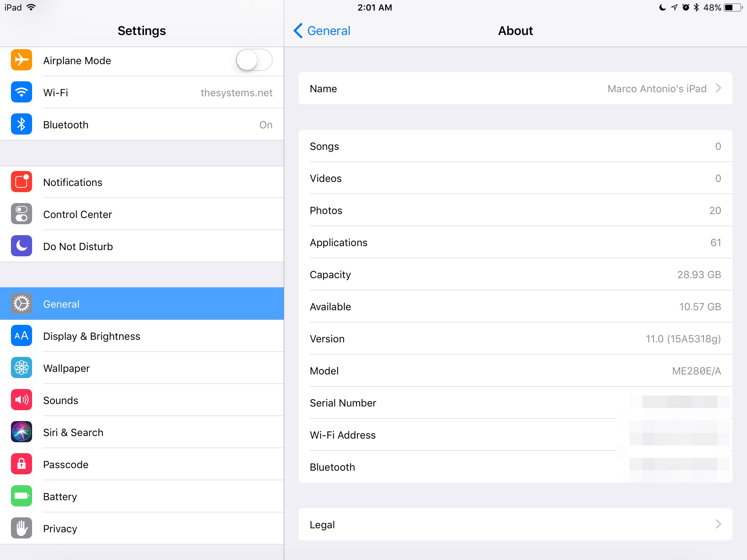
Task: Tap the alarm clock status icon
Action: [x=686, y=7]
